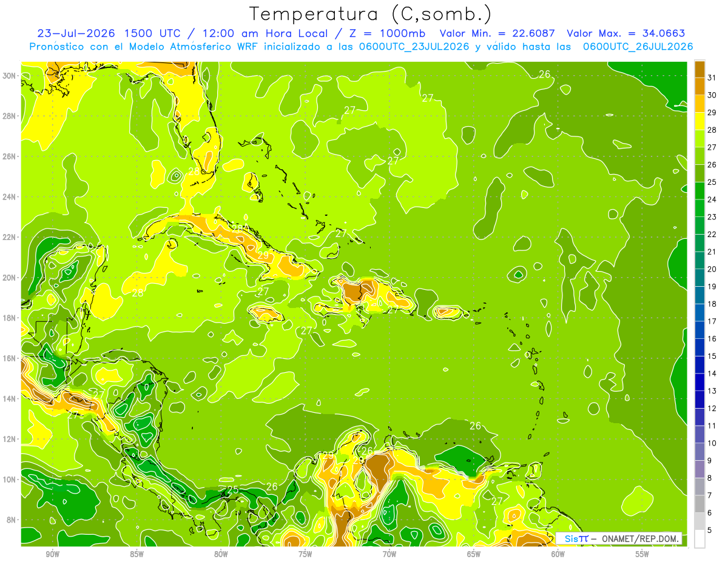Click the '80W' longitude label

click(x=221, y=554)
